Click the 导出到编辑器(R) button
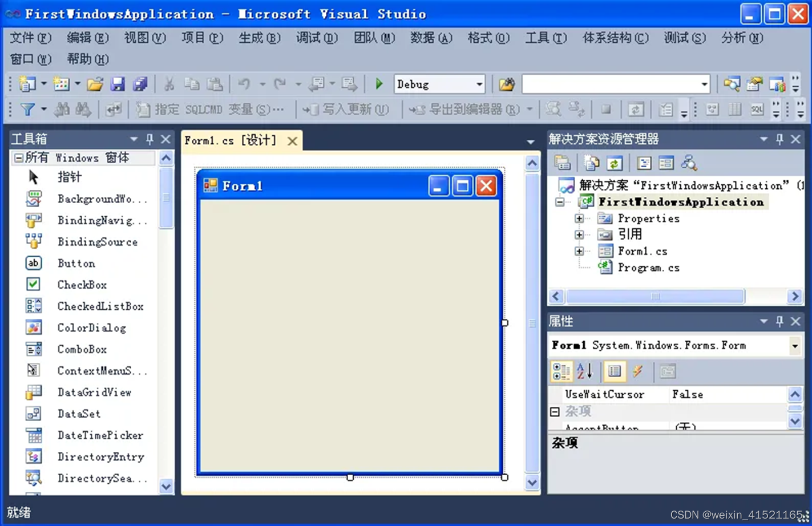The width and height of the screenshot is (812, 526). [x=464, y=109]
